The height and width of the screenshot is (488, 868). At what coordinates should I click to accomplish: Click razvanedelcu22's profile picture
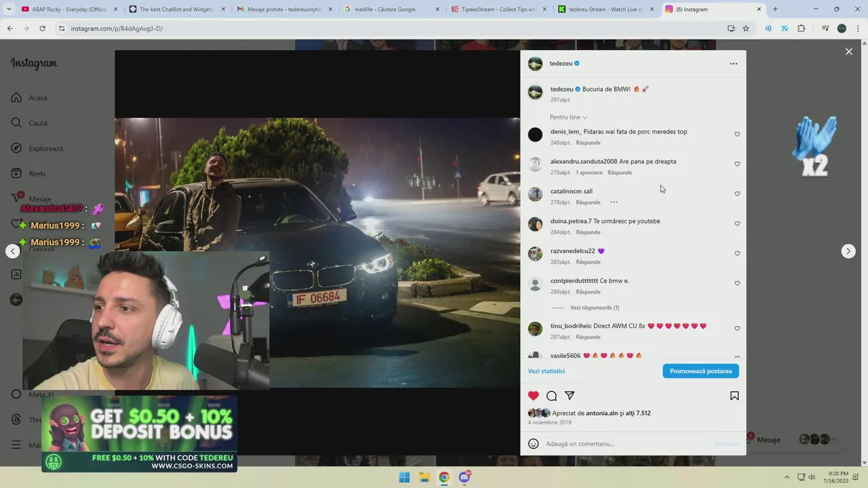pyautogui.click(x=535, y=253)
